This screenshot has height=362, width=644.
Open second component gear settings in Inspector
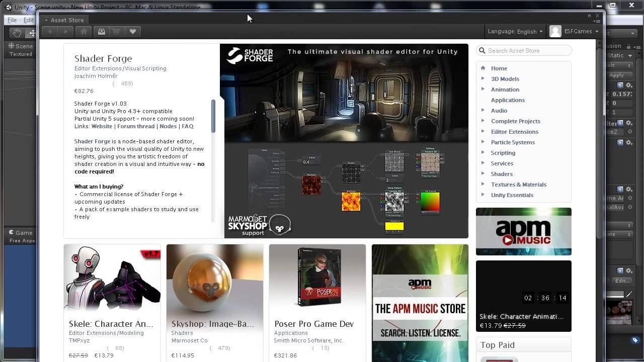(x=629, y=123)
